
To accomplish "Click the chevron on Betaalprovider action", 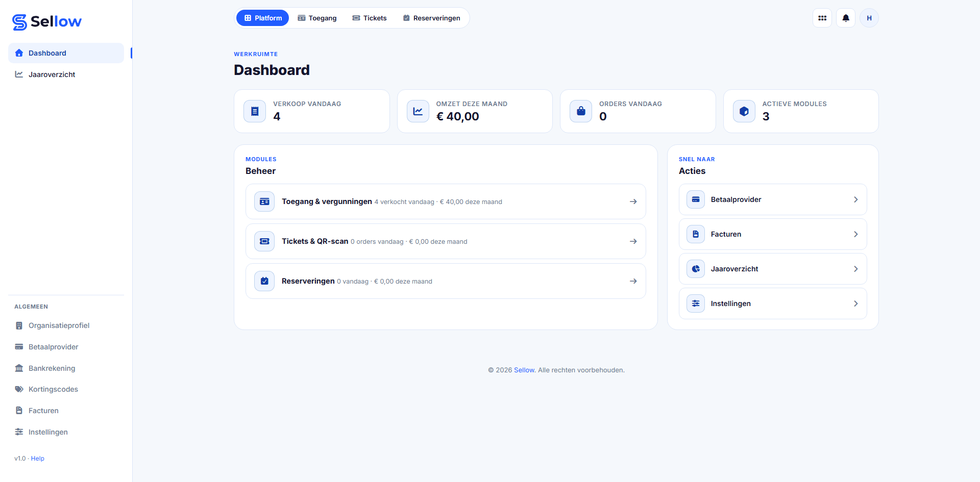I will 856,199.
